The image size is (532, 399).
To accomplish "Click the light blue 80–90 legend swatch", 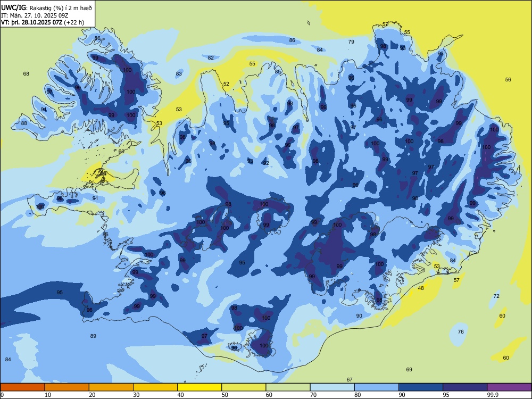I will 377,387.
